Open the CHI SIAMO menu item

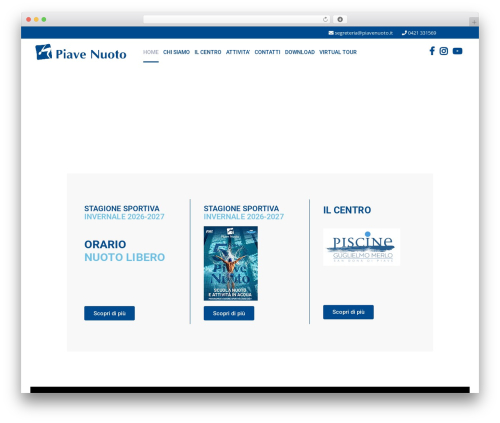click(x=176, y=52)
